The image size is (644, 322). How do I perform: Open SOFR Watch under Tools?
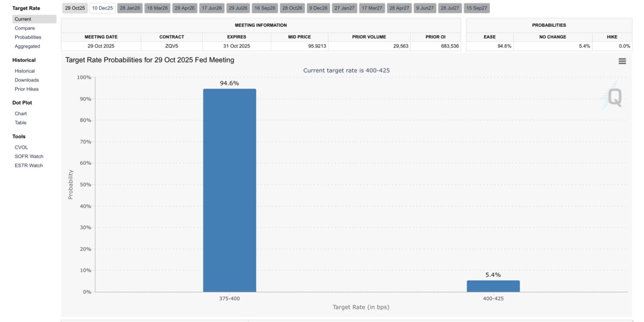coord(29,156)
